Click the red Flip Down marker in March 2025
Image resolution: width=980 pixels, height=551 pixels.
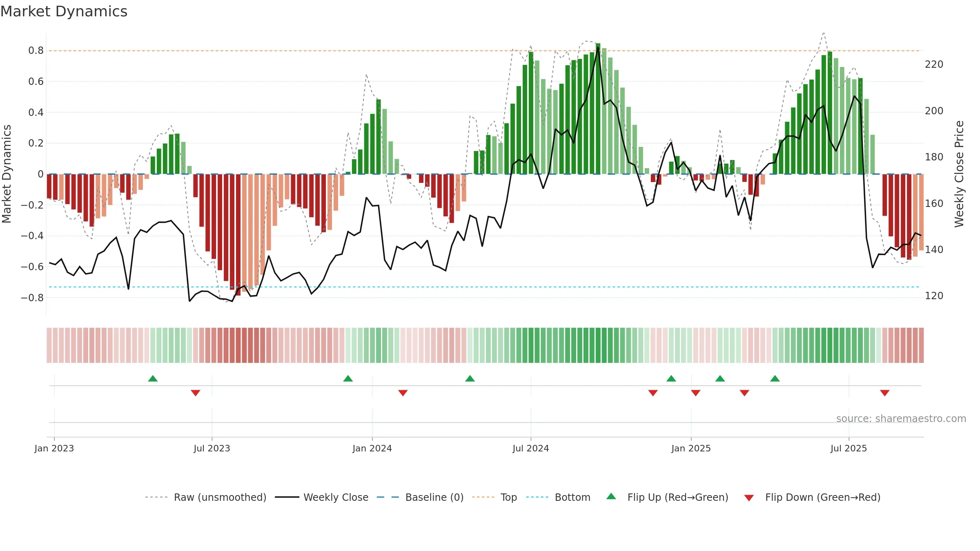(x=744, y=393)
